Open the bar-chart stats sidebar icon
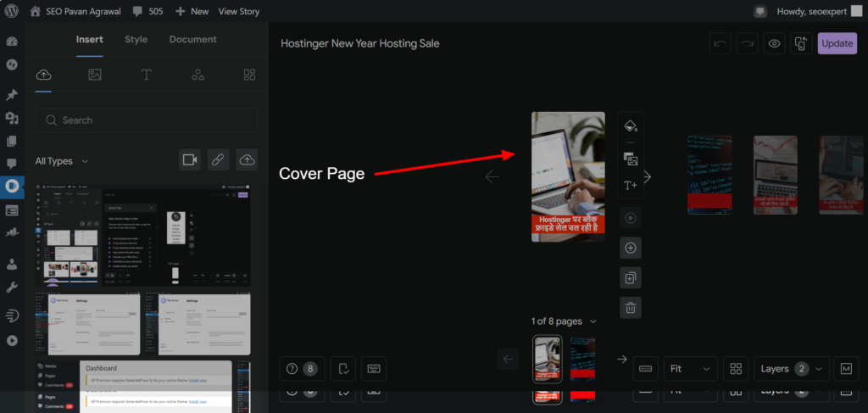Viewport: 868px width, 413px height. pos(12,232)
